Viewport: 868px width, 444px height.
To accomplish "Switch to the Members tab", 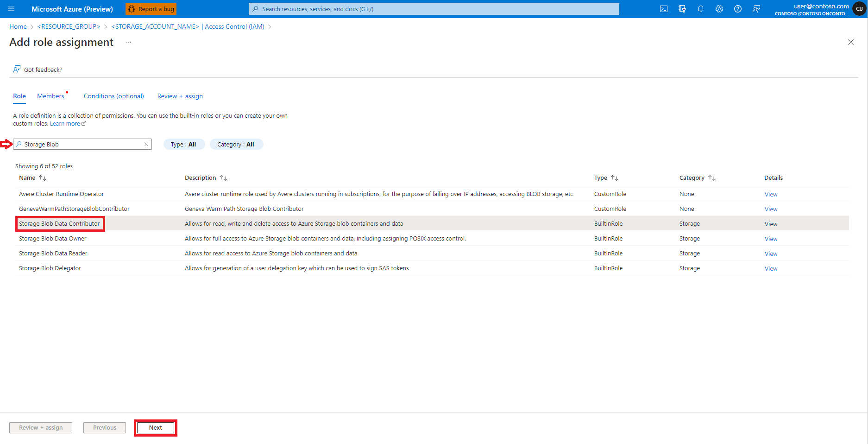I will [x=51, y=96].
